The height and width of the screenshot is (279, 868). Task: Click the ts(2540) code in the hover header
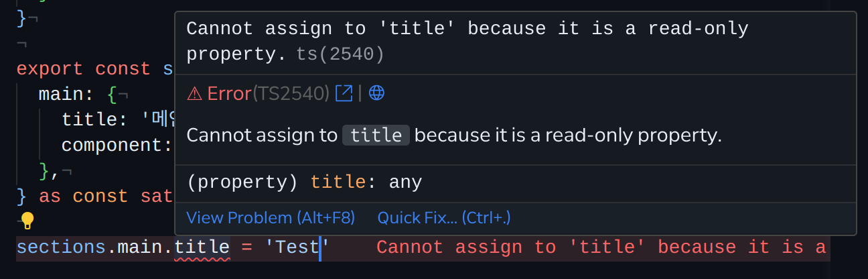pyautogui.click(x=340, y=54)
